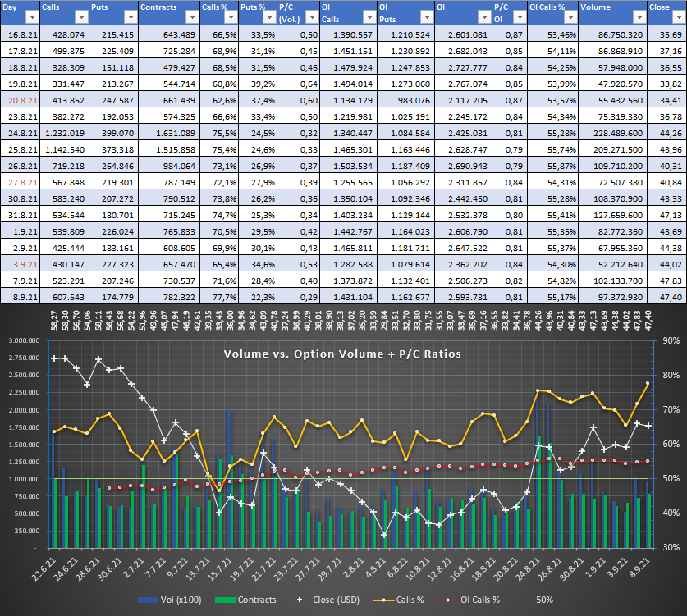Image resolution: width=687 pixels, height=616 pixels.
Task: Select date cell 8.9.21 in table
Action: pyautogui.click(x=21, y=297)
